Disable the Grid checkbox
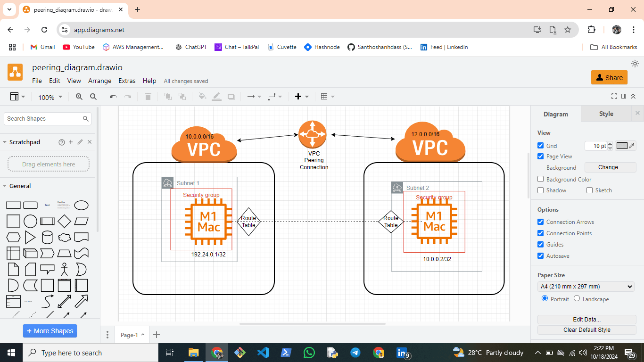This screenshot has height=362, width=644. [x=541, y=146]
